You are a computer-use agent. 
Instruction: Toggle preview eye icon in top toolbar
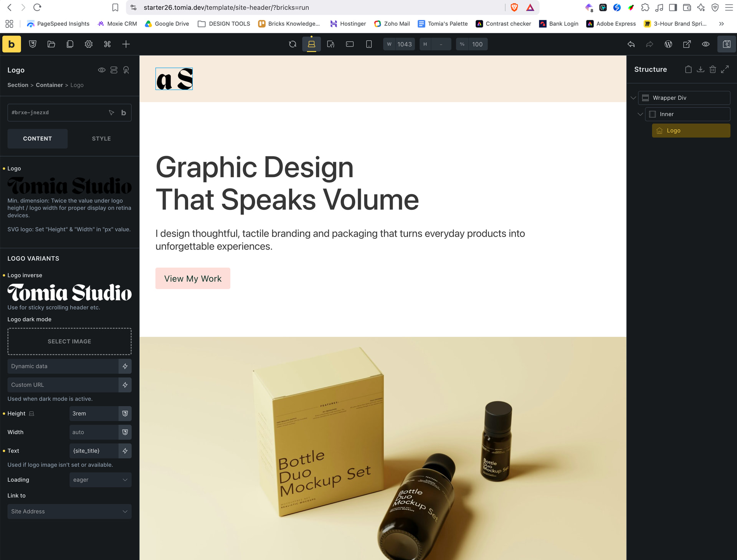pos(706,44)
